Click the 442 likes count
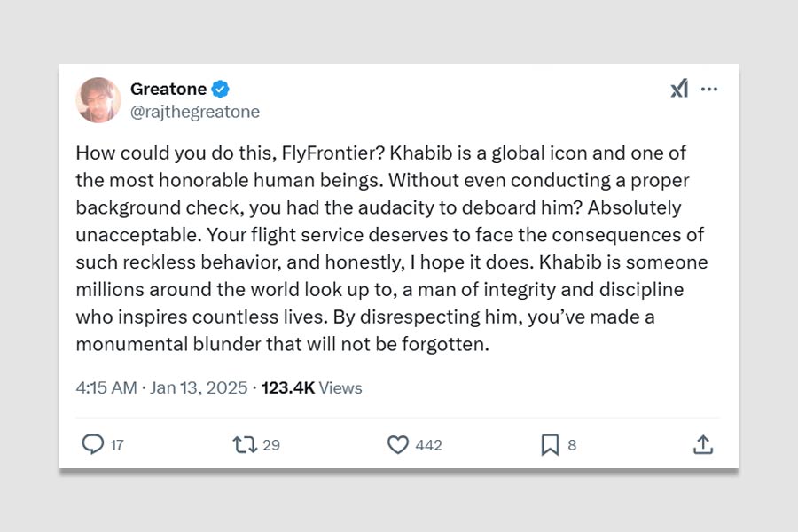The height and width of the screenshot is (532, 798). click(x=428, y=445)
